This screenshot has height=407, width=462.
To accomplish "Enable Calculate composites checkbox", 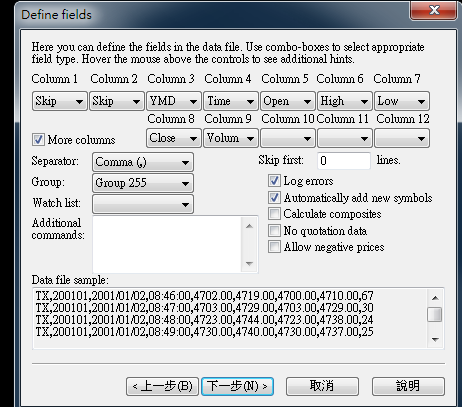I will click(274, 214).
